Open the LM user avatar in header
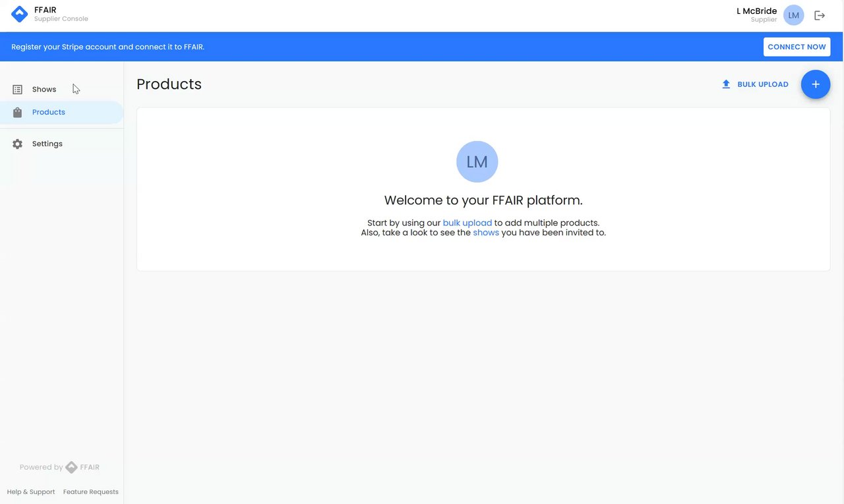 click(793, 15)
